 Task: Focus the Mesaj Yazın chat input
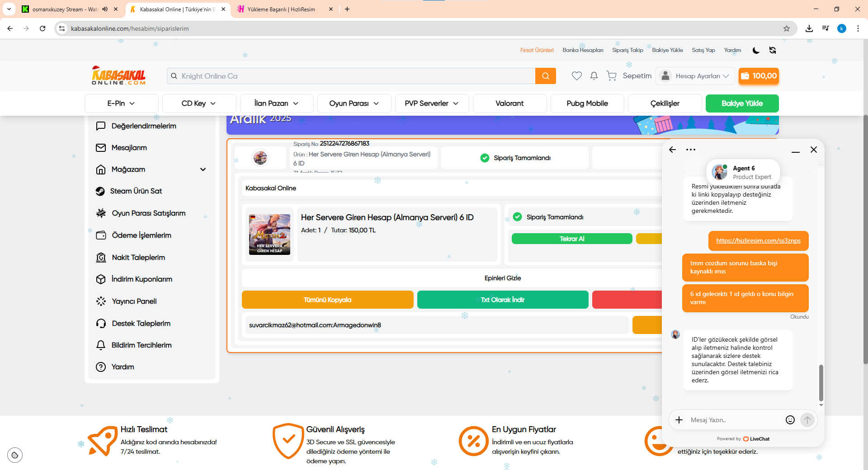pos(735,420)
